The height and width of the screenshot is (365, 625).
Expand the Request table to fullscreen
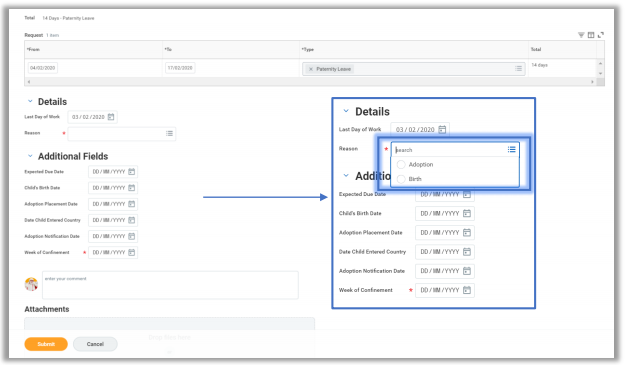point(601,35)
